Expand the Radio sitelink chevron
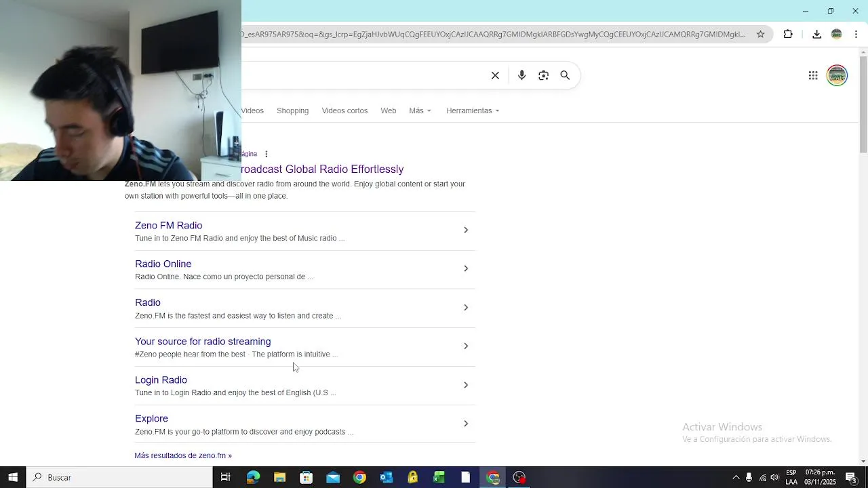This screenshot has width=868, height=488. click(466, 308)
